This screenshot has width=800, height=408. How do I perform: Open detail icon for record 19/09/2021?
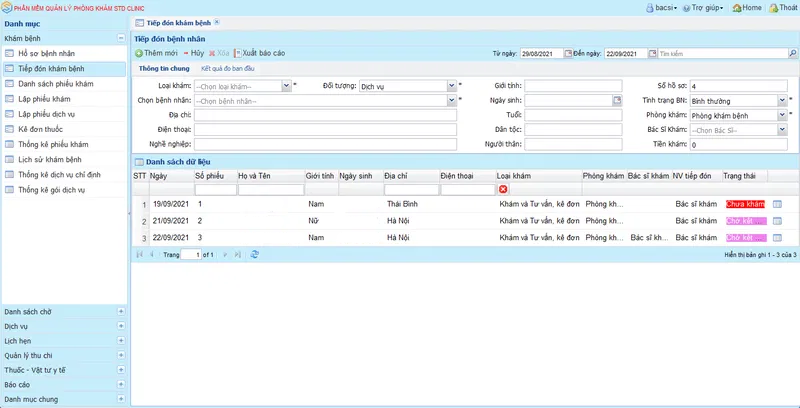[x=777, y=204]
